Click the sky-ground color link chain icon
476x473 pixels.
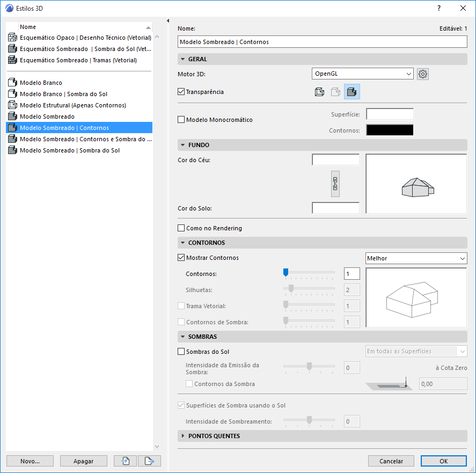pyautogui.click(x=335, y=184)
